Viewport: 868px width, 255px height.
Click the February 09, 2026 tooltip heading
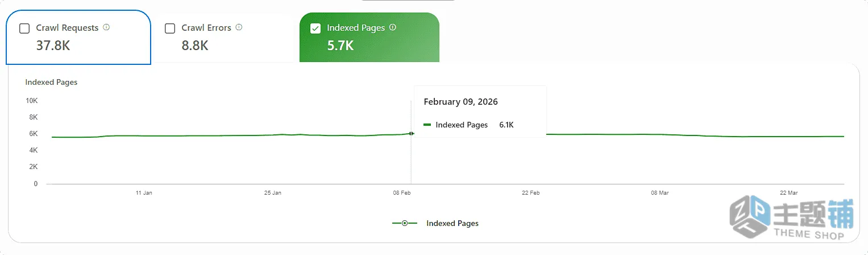click(x=461, y=102)
